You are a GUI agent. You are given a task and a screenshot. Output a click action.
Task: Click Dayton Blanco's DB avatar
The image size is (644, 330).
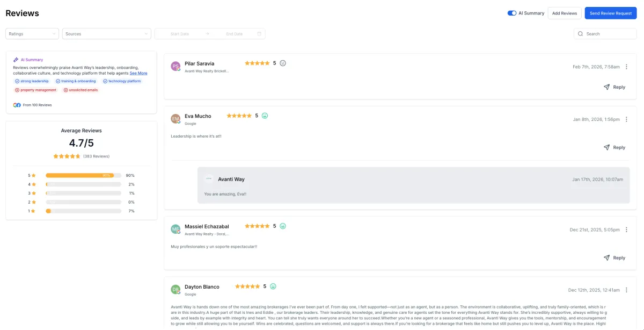pos(175,290)
